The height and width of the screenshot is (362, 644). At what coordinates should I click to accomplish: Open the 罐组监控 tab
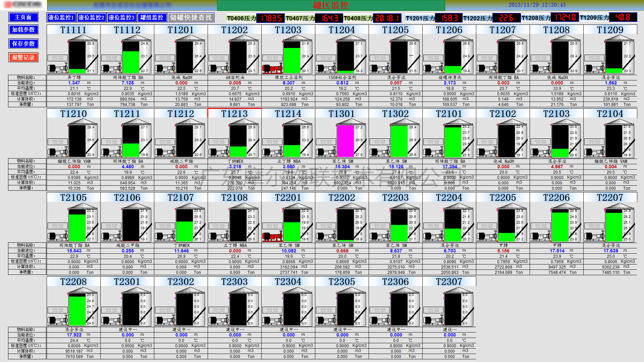152,17
